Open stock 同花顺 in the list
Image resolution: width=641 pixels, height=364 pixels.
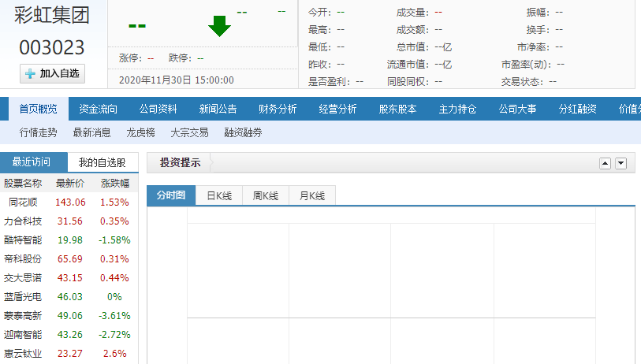23,202
